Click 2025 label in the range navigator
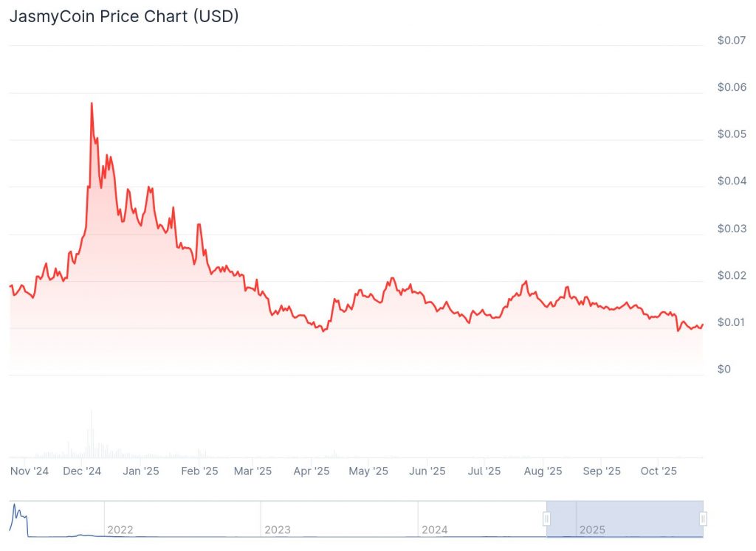 tap(593, 530)
